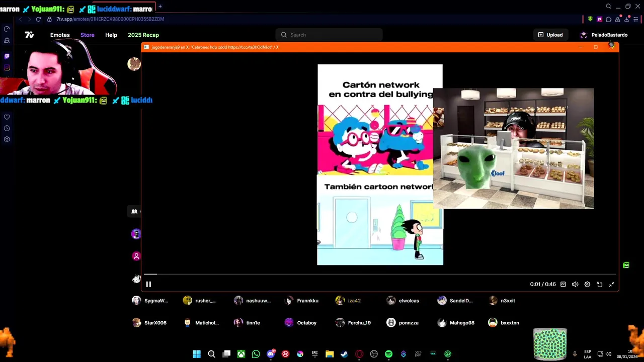The image size is (644, 362).
Task: Open user Frannkku profile
Action: (301, 301)
